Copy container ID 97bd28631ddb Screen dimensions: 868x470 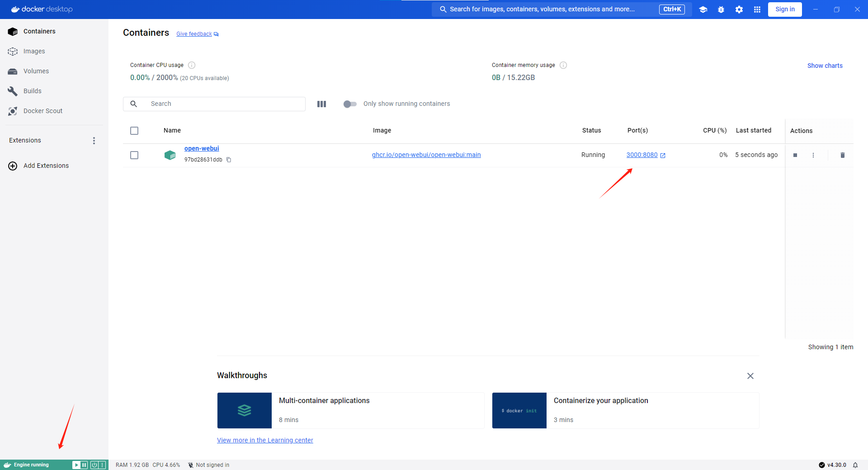pos(229,160)
